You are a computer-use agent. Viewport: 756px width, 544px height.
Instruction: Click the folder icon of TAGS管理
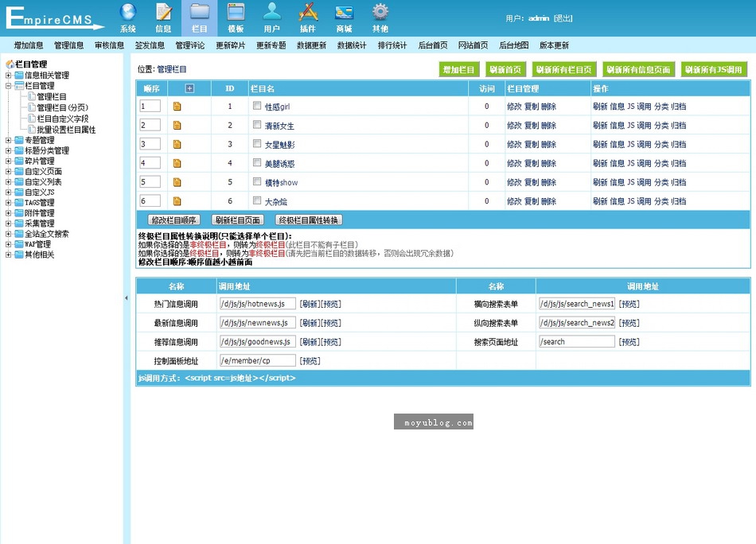19,202
